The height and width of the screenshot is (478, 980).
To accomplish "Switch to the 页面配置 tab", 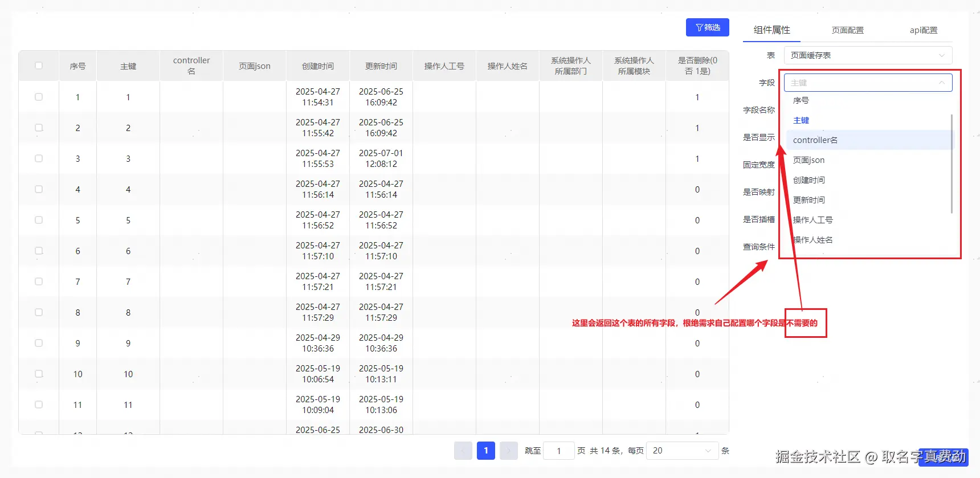I will tap(847, 30).
